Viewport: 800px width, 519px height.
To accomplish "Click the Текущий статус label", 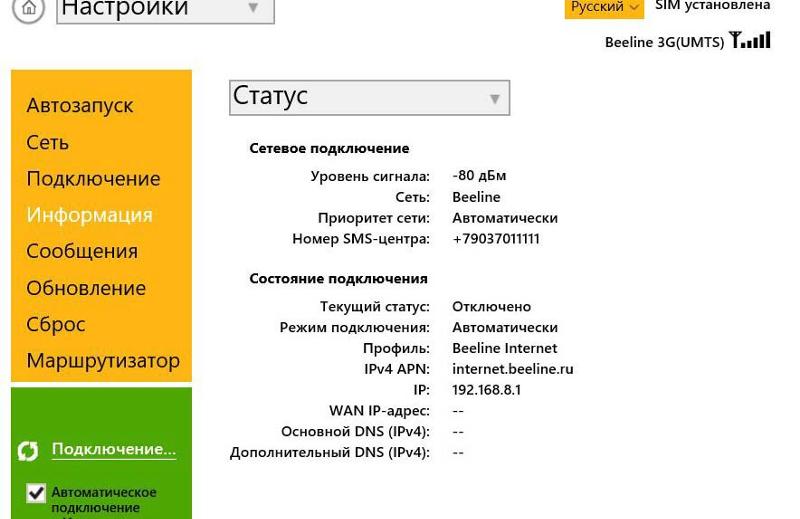I will [x=374, y=307].
